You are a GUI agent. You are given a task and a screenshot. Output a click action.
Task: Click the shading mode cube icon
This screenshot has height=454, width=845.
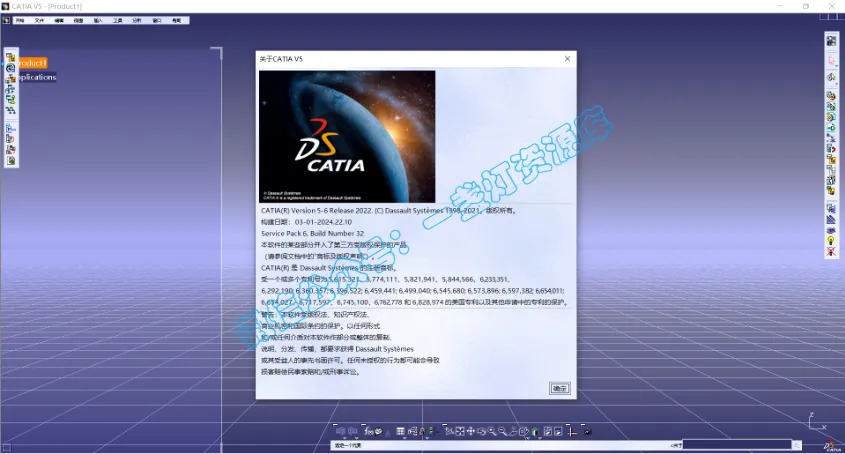coord(534,432)
